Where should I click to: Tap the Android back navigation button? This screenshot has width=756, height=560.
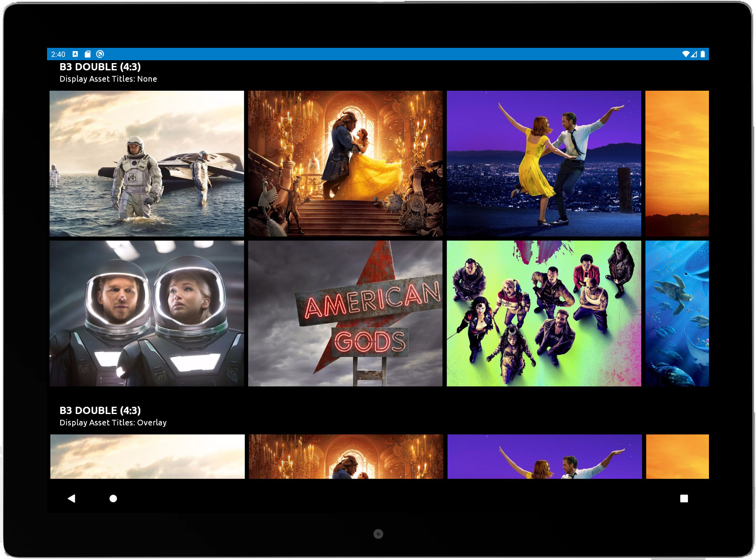(71, 498)
